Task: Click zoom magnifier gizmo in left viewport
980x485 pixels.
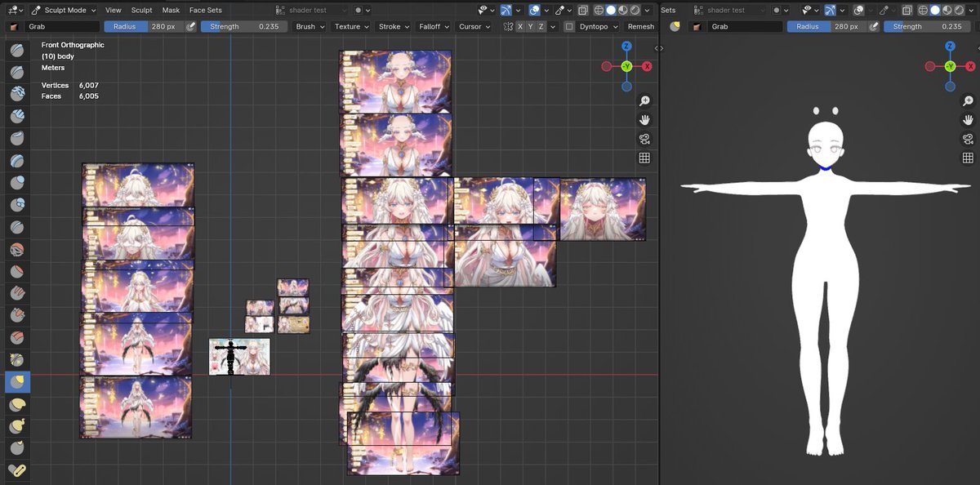Action: tap(644, 100)
